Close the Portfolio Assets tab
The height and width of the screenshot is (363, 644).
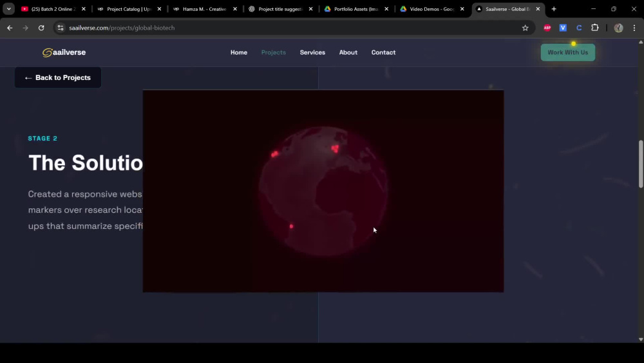(x=386, y=8)
